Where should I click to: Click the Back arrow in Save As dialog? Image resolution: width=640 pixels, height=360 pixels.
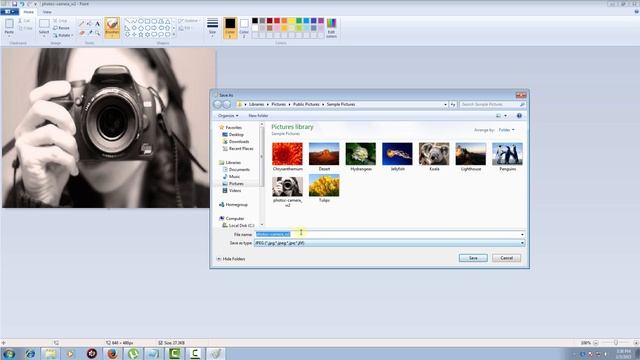coord(218,104)
